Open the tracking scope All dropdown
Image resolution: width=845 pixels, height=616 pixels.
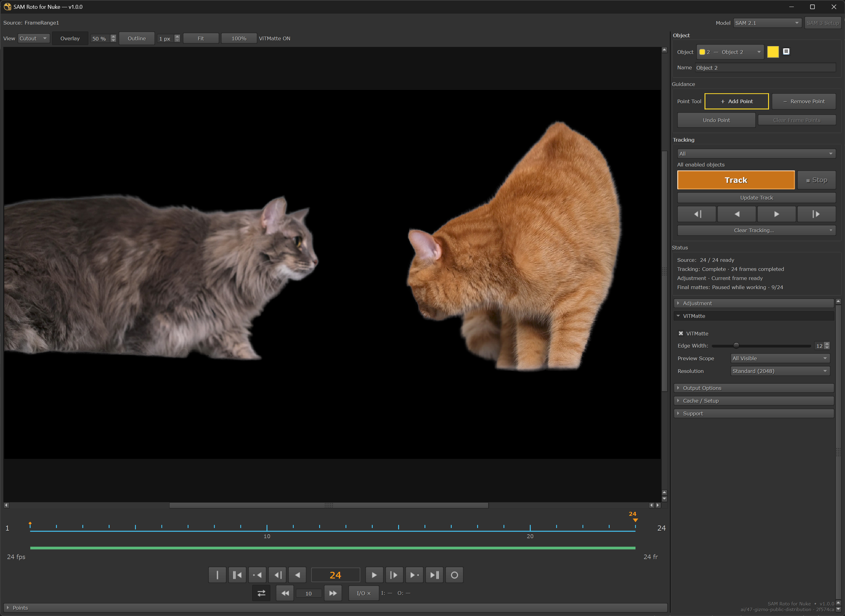756,154
